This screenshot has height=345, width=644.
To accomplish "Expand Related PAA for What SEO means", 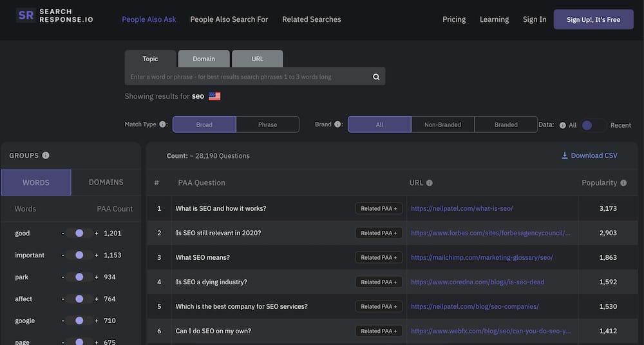I will click(379, 257).
